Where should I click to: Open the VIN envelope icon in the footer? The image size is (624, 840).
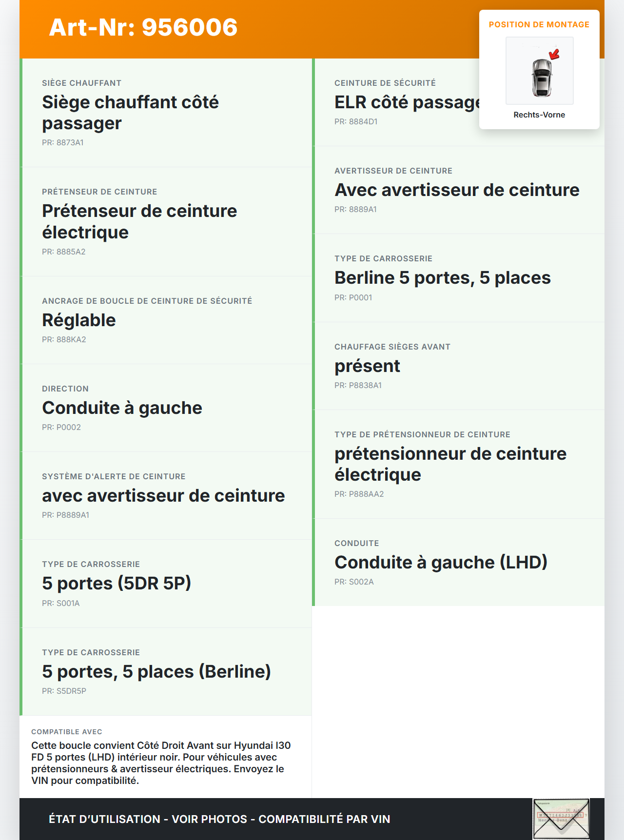click(561, 819)
